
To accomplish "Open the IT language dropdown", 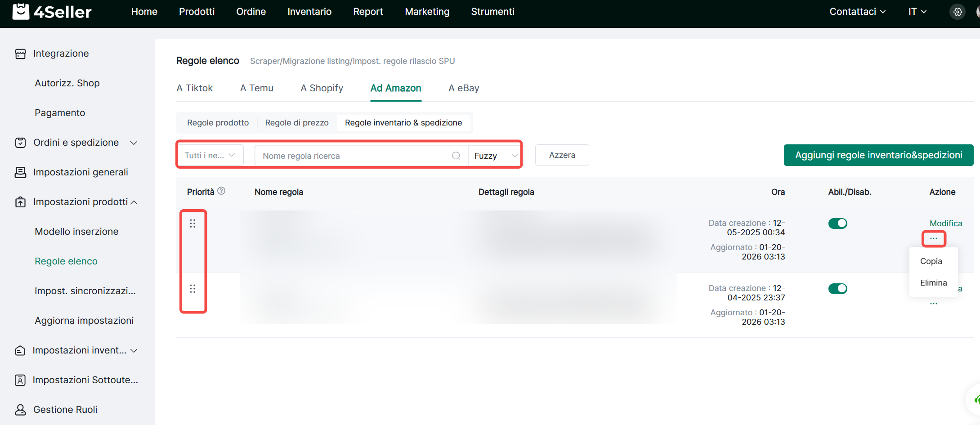I will tap(917, 12).
